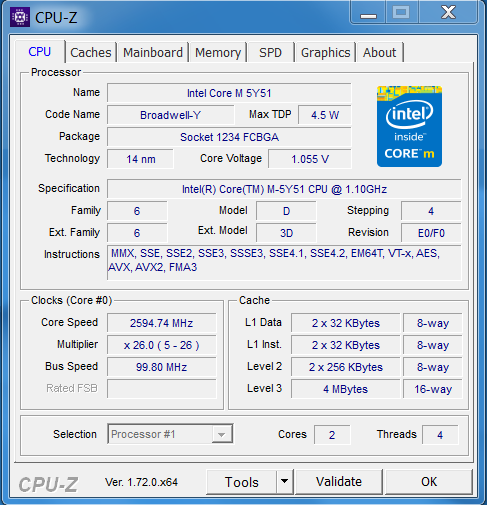Click the Ext. Family value 6
The height and width of the screenshot is (505, 487).
tap(137, 233)
